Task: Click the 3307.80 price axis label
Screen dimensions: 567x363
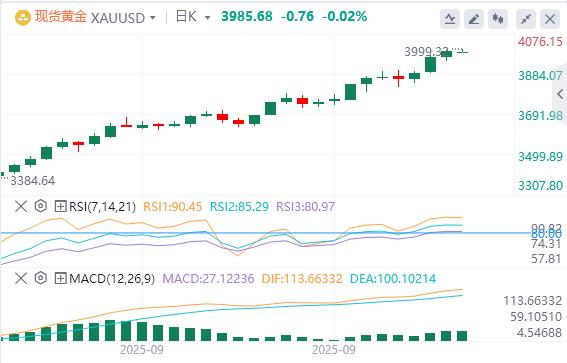Action: (540, 185)
